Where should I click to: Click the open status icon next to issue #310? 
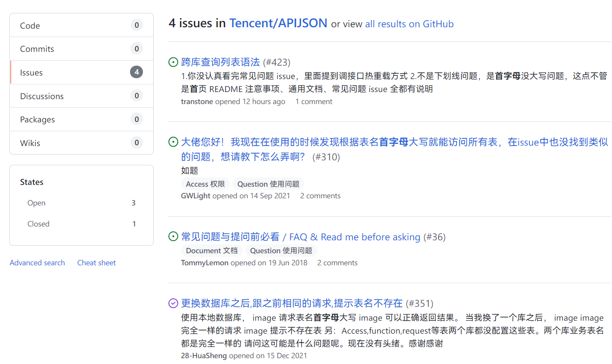coord(173,142)
